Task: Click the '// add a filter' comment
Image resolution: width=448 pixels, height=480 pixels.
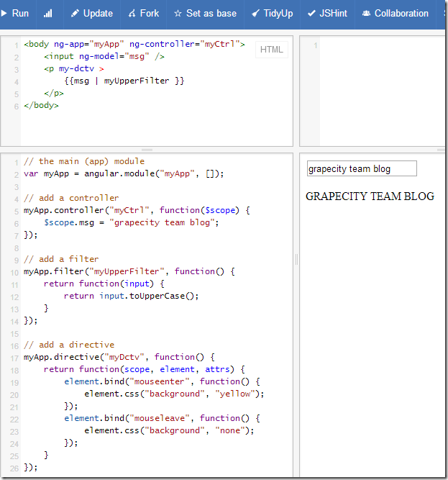Action: click(x=61, y=259)
